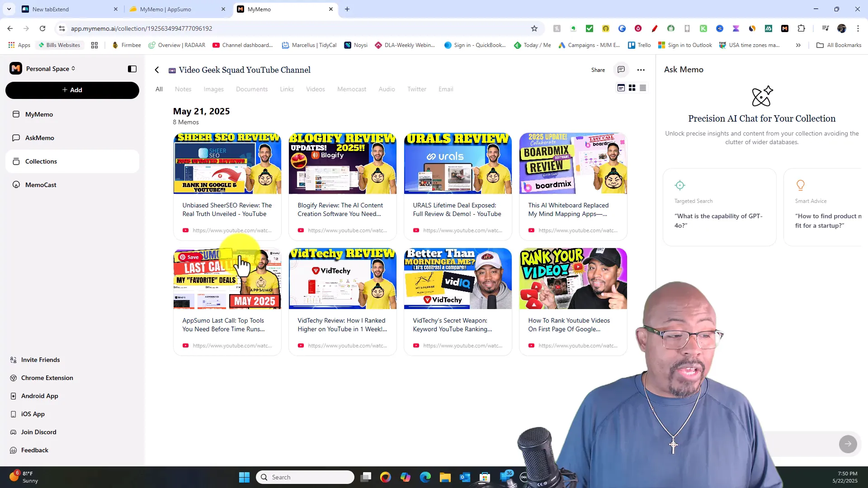The image size is (868, 488).
Task: Open the Better Than MorningFame thumbnail
Action: [x=458, y=279]
